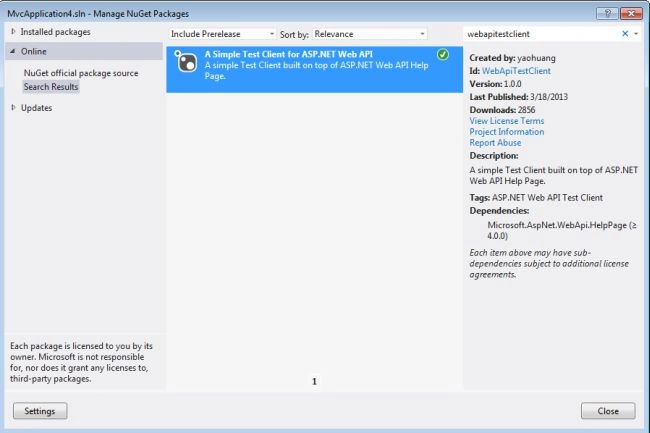Expand the Updates node

[x=13, y=108]
